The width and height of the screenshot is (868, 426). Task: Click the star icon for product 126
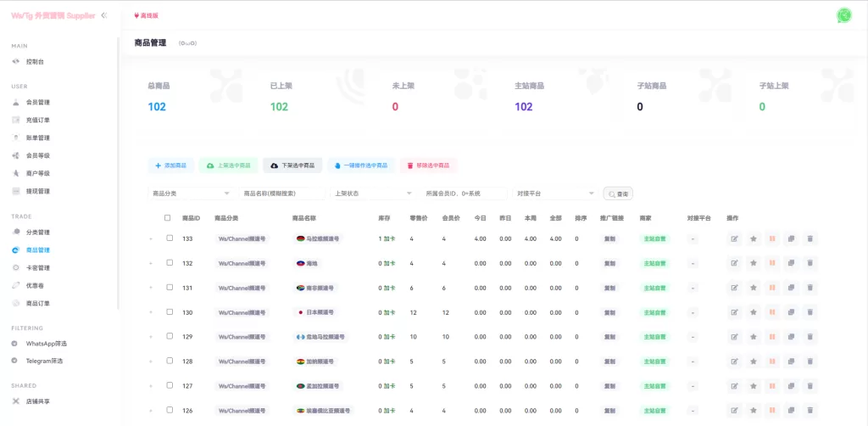pyautogui.click(x=754, y=411)
